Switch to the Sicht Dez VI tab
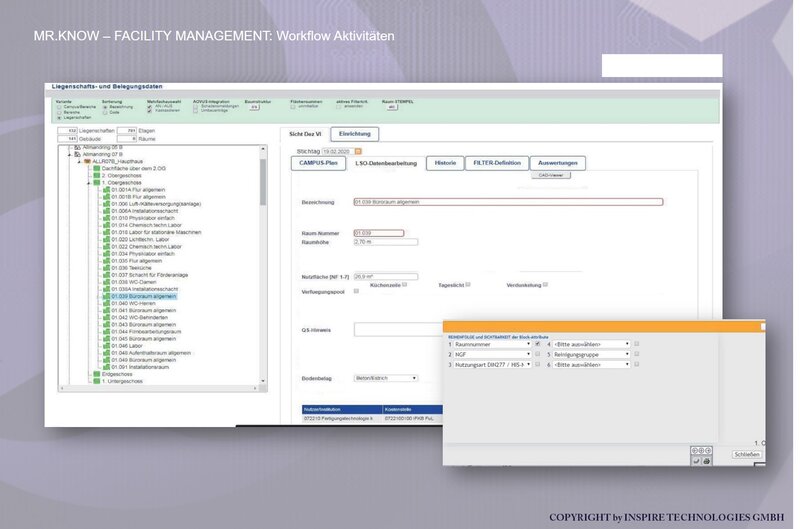The height and width of the screenshot is (529, 800). pyautogui.click(x=305, y=134)
